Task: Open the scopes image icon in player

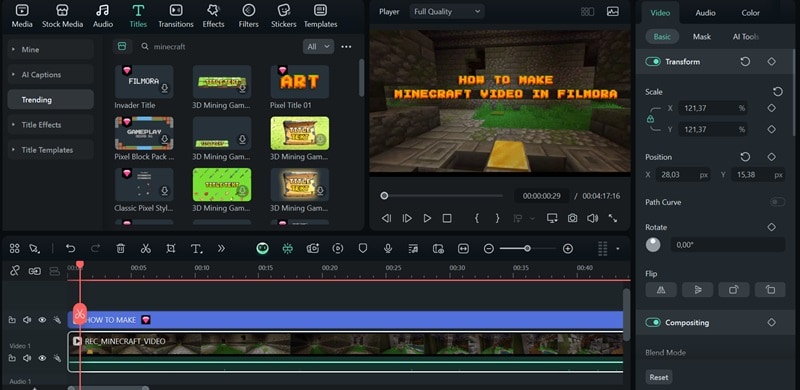Action: click(612, 11)
